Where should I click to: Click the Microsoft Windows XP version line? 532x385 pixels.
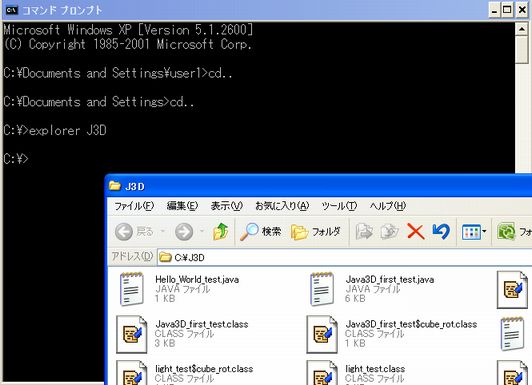click(x=128, y=30)
